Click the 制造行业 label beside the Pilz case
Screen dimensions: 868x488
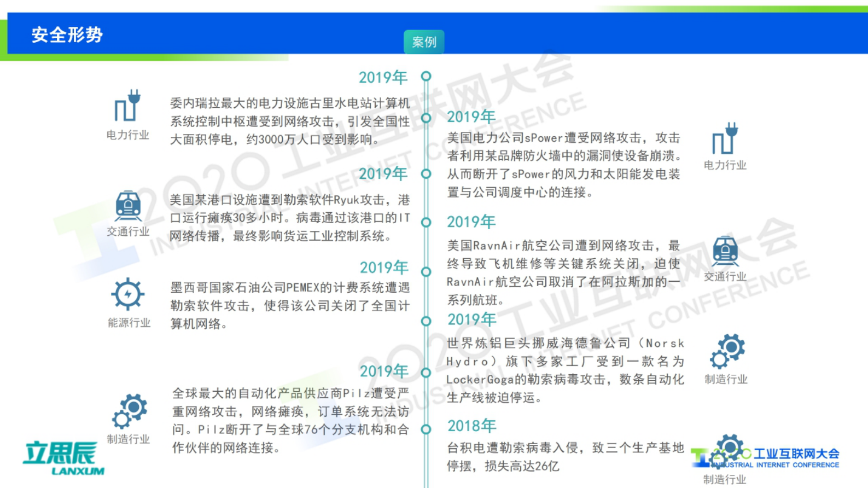pyautogui.click(x=129, y=439)
